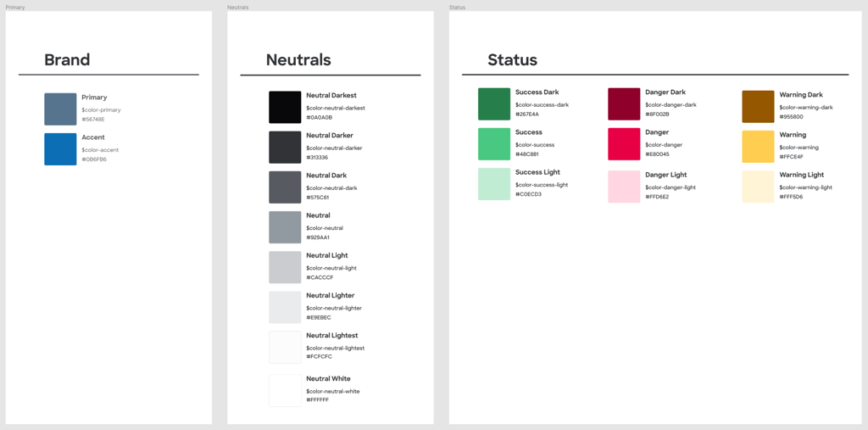Select the Primary color swatch

60,109
